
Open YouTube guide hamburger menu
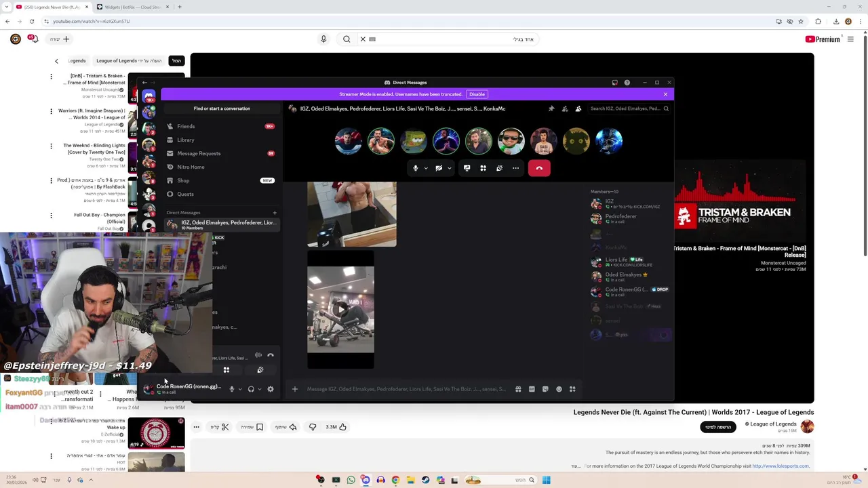point(850,39)
